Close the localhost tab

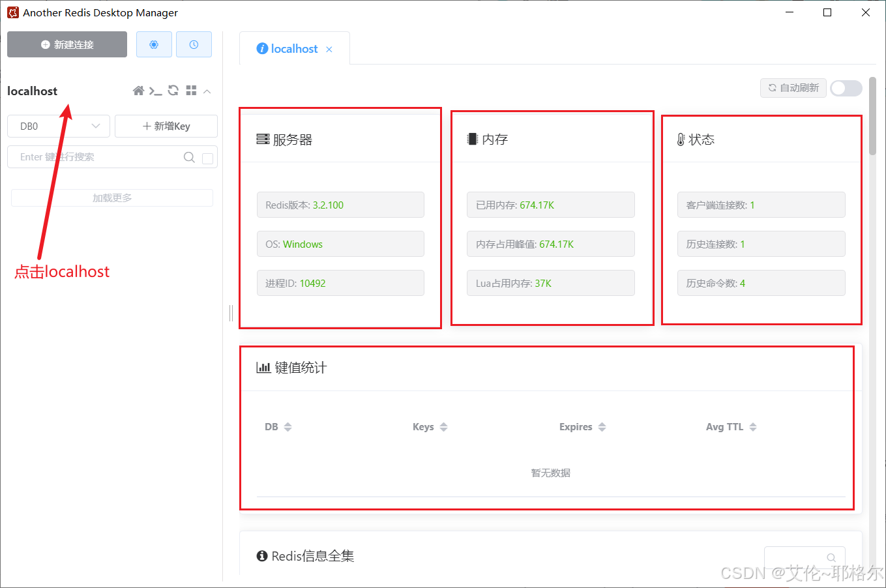click(x=329, y=48)
